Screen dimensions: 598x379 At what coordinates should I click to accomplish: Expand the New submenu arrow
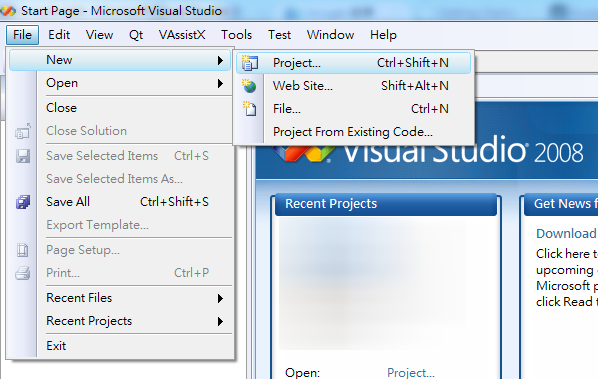[x=220, y=60]
